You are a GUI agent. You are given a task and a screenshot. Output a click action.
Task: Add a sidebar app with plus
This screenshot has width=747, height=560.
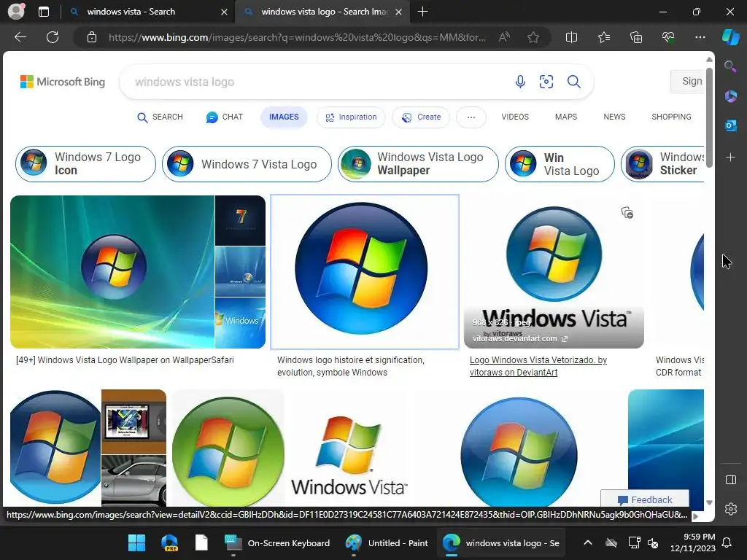click(x=730, y=157)
